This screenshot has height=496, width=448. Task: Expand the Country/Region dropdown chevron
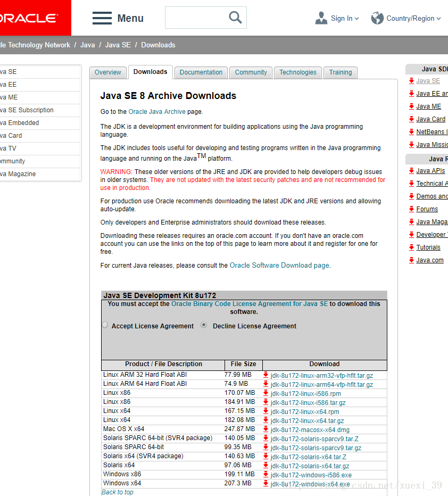coord(438,19)
